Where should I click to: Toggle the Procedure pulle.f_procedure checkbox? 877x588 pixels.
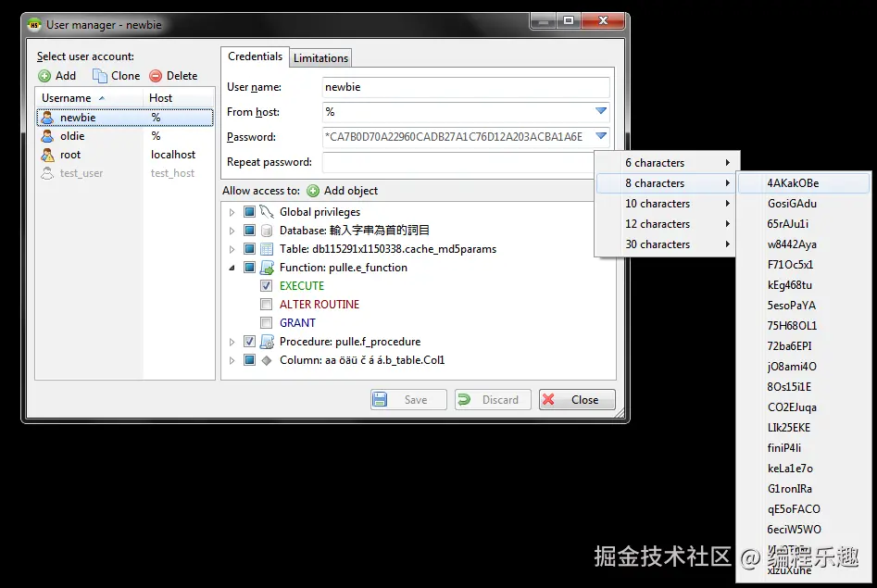249,342
